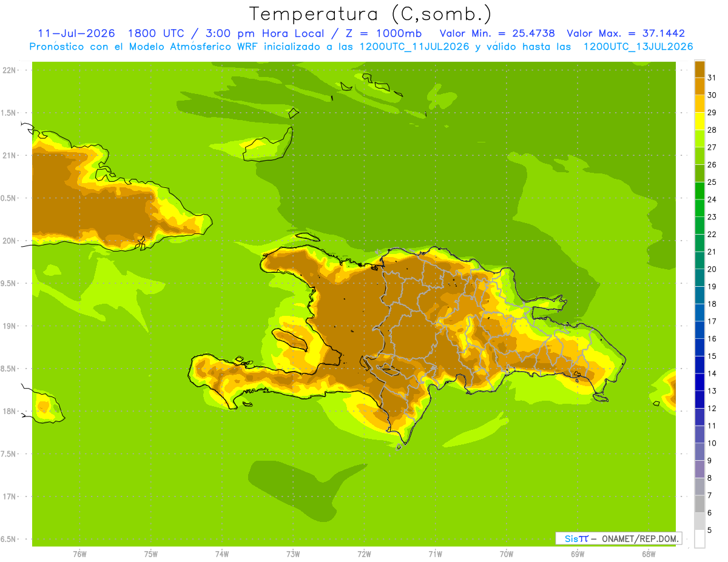The image size is (728, 562).
Task: Pick the brown swatch above 31
Action: pyautogui.click(x=699, y=69)
